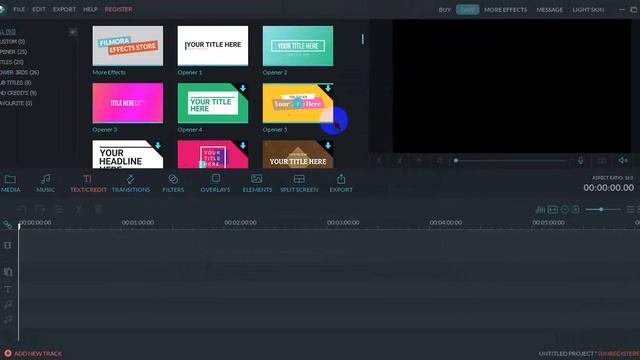
Task: Open the File menu
Action: 19,9
